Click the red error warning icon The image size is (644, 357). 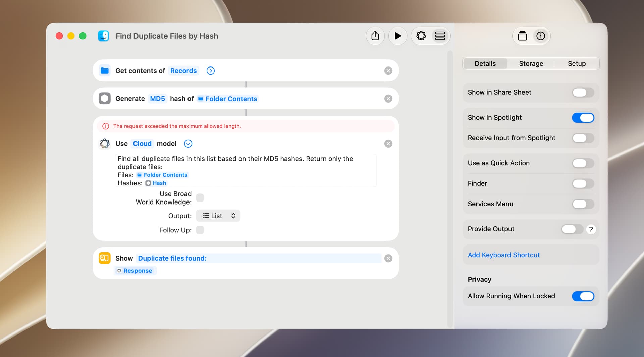tap(106, 126)
